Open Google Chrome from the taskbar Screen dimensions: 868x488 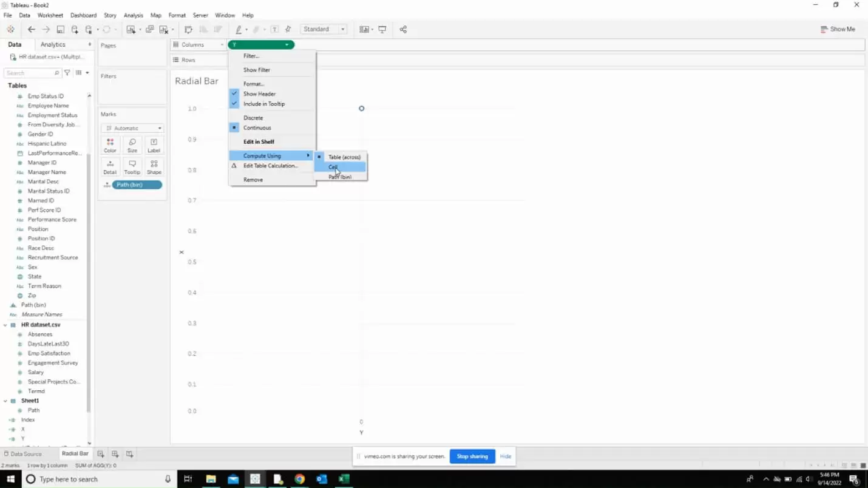coord(300,479)
